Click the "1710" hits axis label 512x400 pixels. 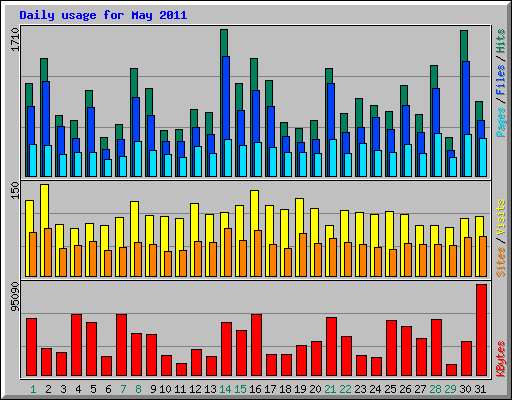coord(15,40)
